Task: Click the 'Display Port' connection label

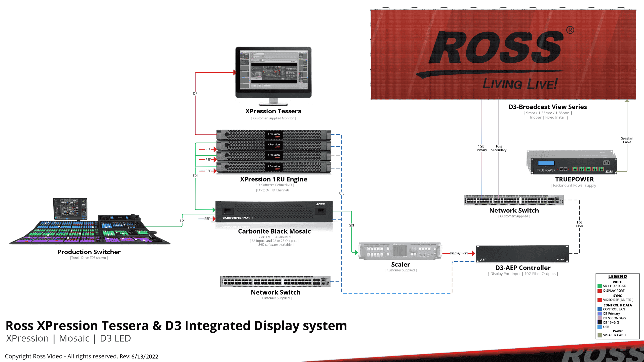Action: [x=459, y=253]
